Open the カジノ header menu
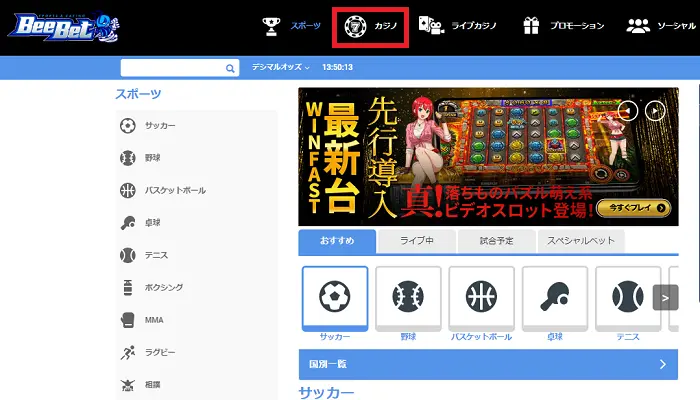This screenshot has width=700, height=400. coord(386,26)
